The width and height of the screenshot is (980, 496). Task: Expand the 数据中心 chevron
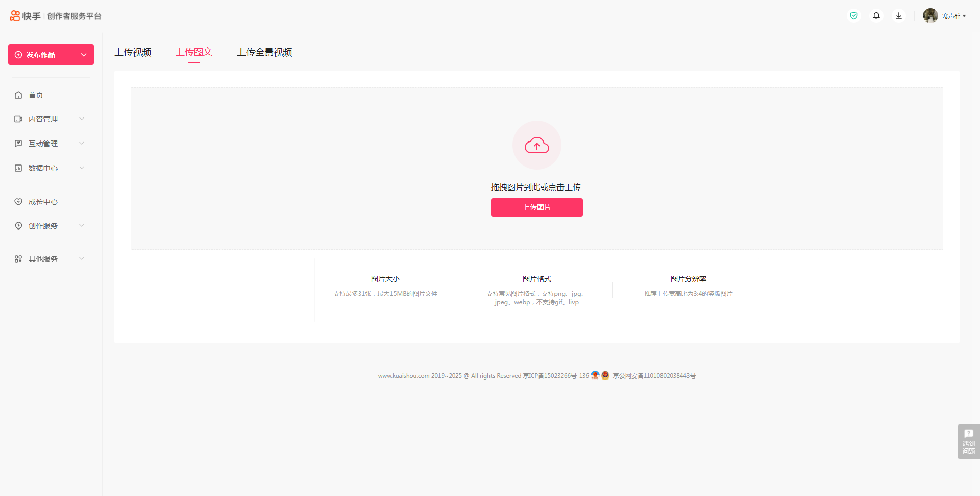82,168
